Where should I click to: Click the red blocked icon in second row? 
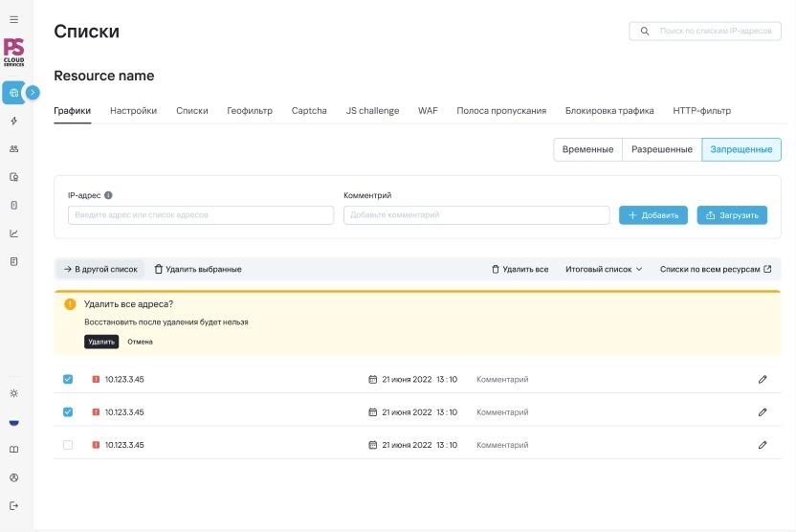point(96,412)
